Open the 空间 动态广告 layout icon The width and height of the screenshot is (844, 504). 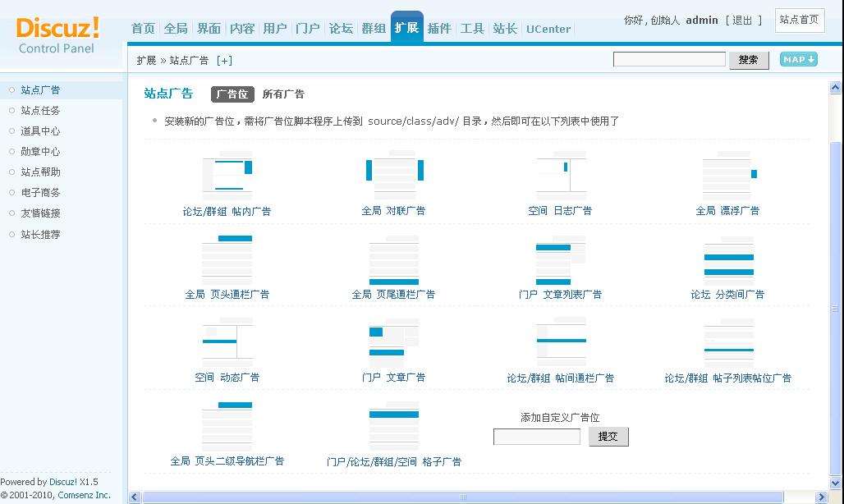pyautogui.click(x=227, y=342)
